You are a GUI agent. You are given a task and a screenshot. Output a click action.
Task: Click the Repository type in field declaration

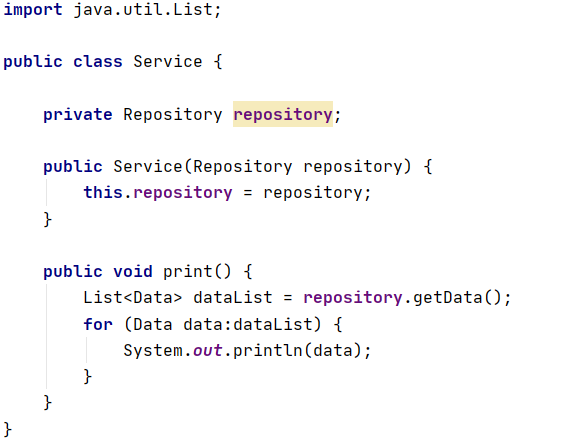(173, 115)
